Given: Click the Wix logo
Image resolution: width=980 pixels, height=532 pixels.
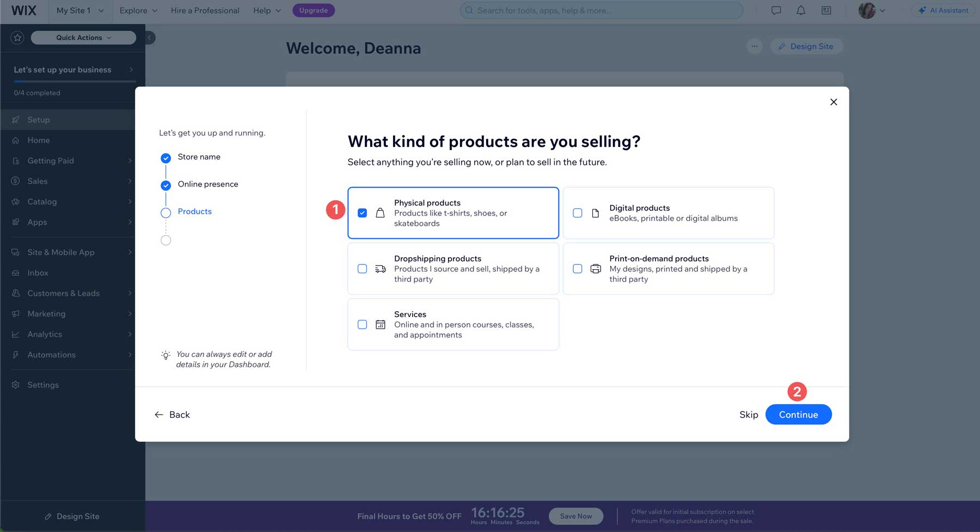Looking at the screenshot, I should 24,10.
